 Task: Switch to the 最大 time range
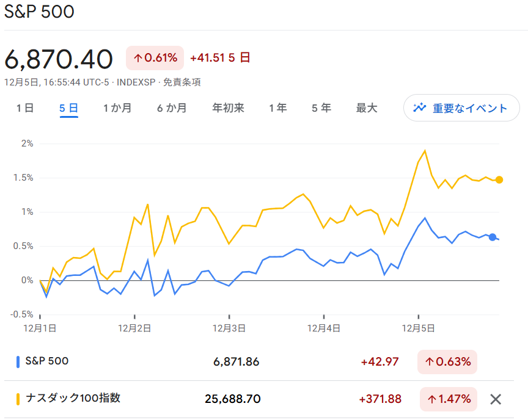[367, 107]
